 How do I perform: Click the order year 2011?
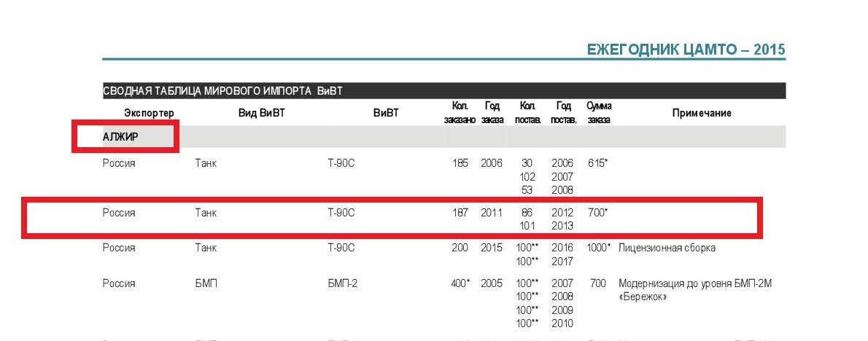(492, 213)
